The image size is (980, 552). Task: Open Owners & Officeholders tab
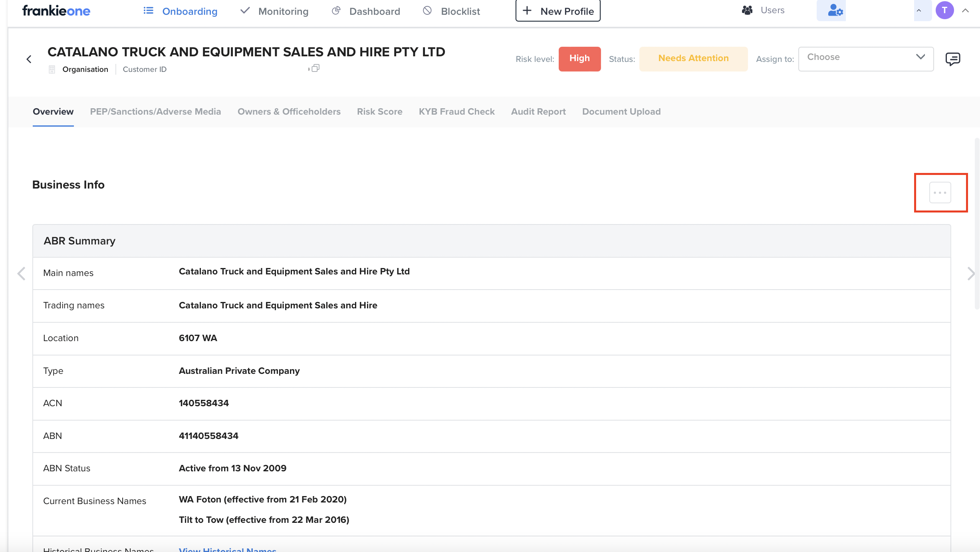pyautogui.click(x=289, y=112)
